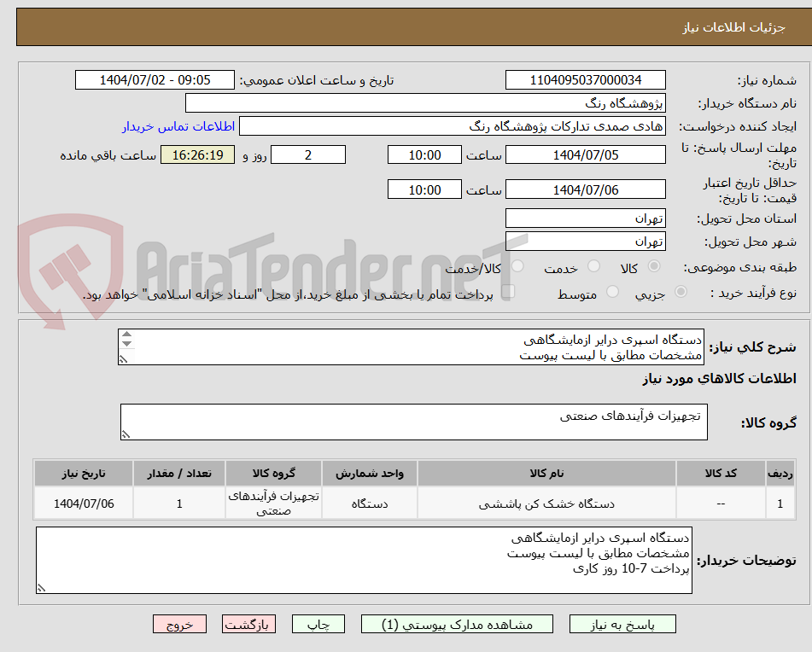Click the تهران delivery province field
Screen dimensions: 812x652
(586, 218)
